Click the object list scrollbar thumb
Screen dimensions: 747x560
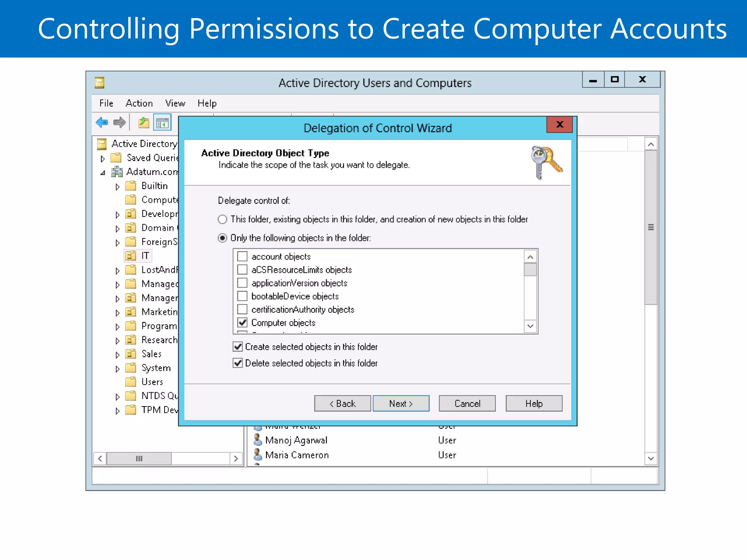pos(530,270)
